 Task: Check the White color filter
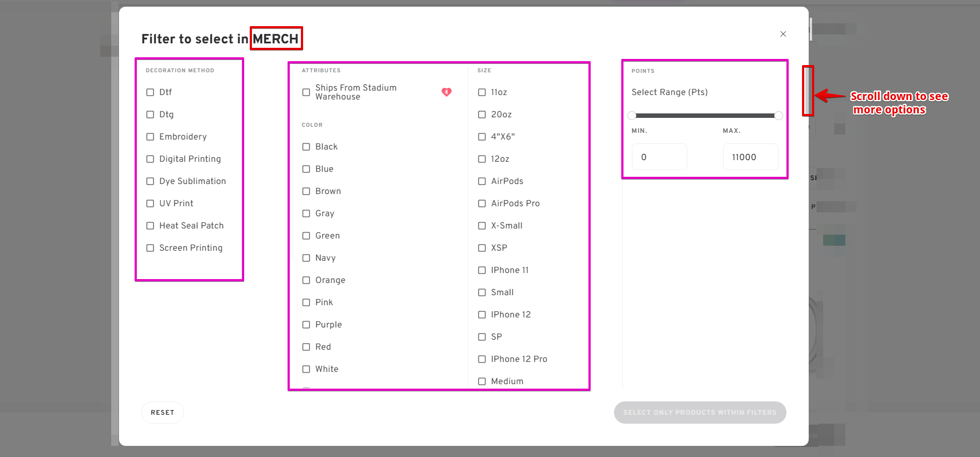click(306, 369)
